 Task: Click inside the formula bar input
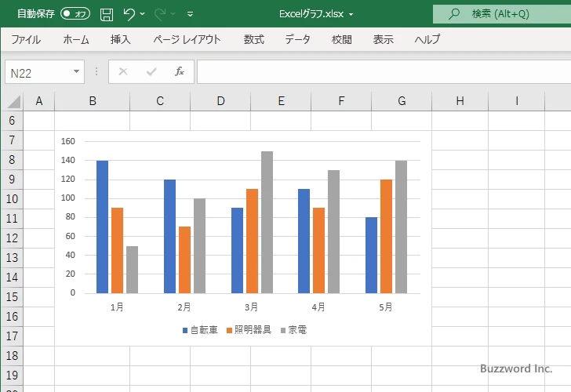(x=384, y=72)
